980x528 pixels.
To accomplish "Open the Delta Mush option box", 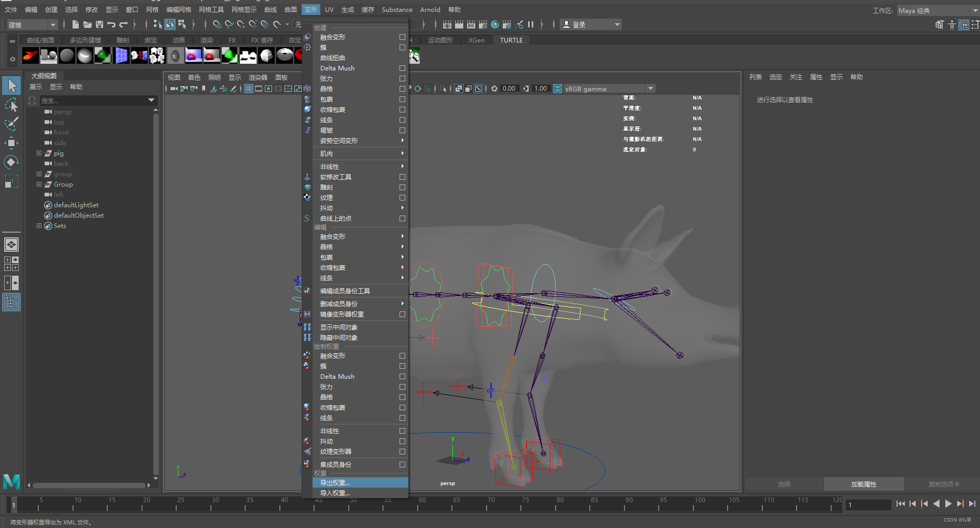I will (x=402, y=68).
